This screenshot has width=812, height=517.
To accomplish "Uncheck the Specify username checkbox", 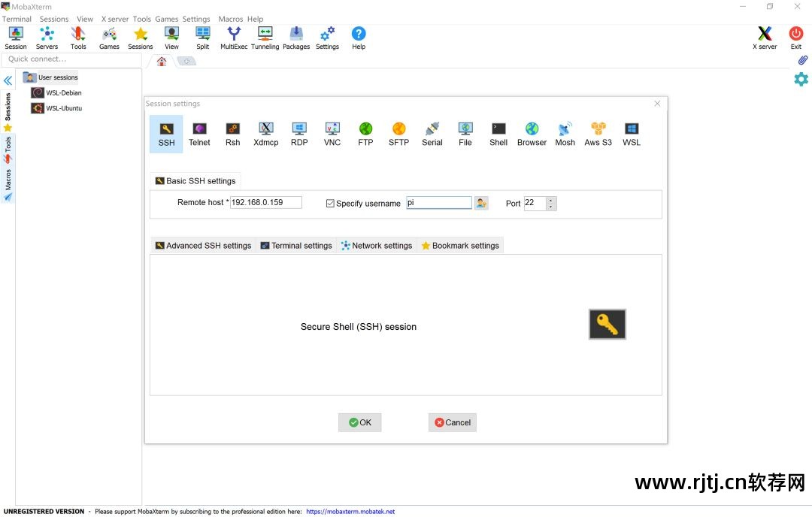I will pos(330,204).
